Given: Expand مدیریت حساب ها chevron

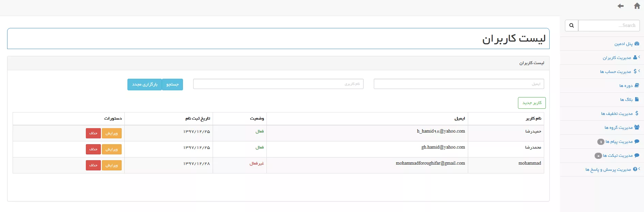Looking at the screenshot, I should [x=639, y=71].
